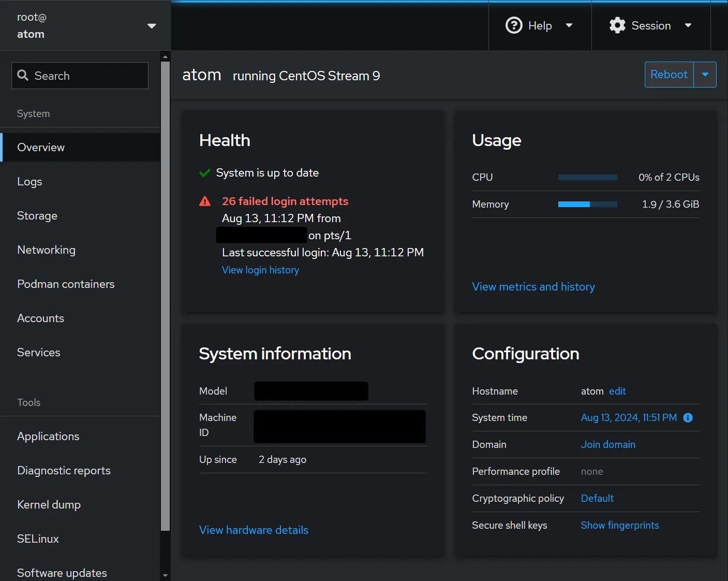Screen dimensions: 728x581
Task: Click the Session gear icon
Action: coord(617,25)
